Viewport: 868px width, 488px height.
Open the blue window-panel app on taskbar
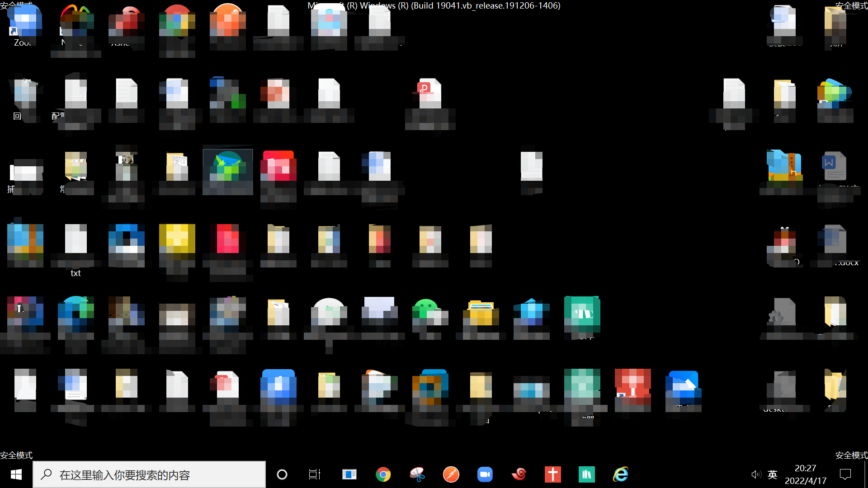tap(349, 474)
